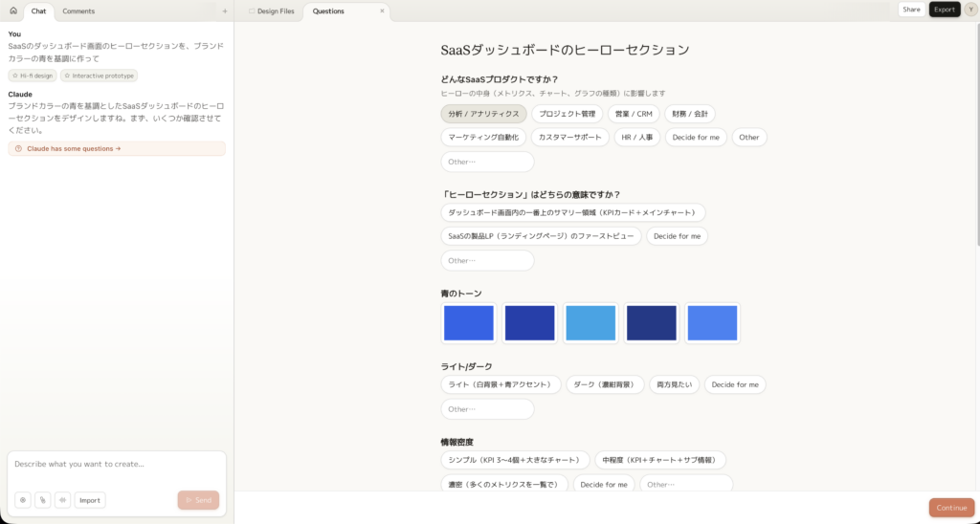Click the 青のトーン section label

(x=461, y=293)
